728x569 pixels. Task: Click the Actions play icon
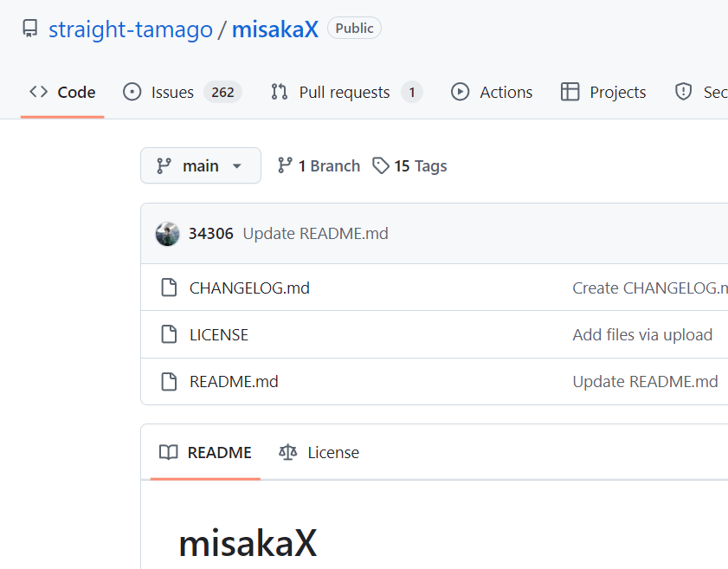tap(461, 92)
